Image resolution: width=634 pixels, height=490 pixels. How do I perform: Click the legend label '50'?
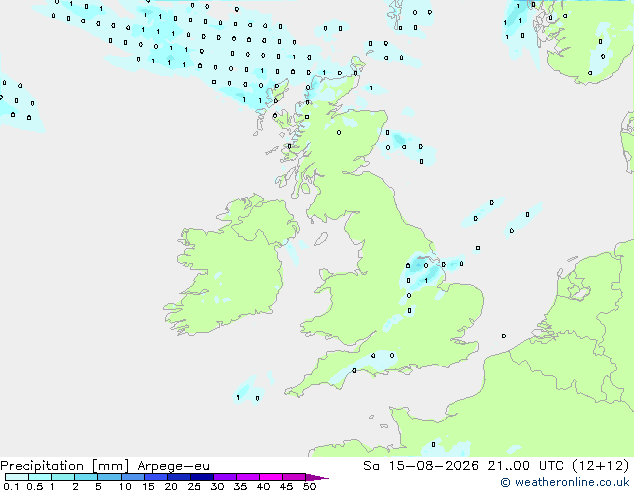pos(309,486)
